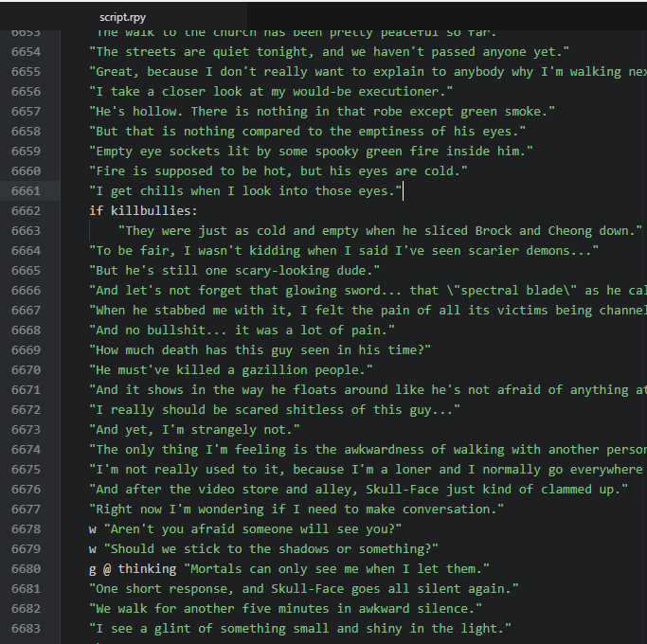Click line number 6661 in the gutter
This screenshot has width=647, height=644.
26,191
